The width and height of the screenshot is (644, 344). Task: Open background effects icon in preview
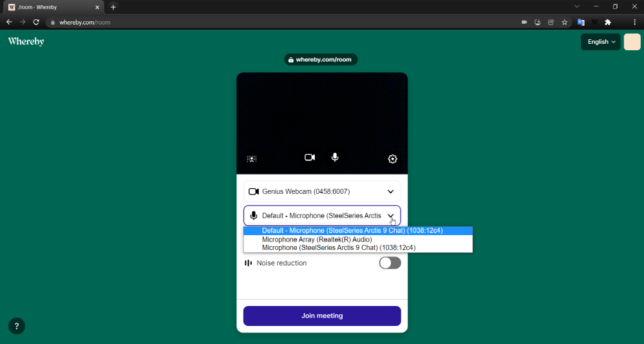tap(252, 159)
